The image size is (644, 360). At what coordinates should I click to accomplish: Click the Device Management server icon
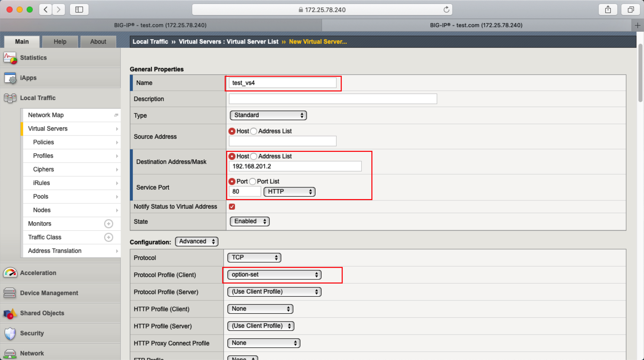coord(10,293)
